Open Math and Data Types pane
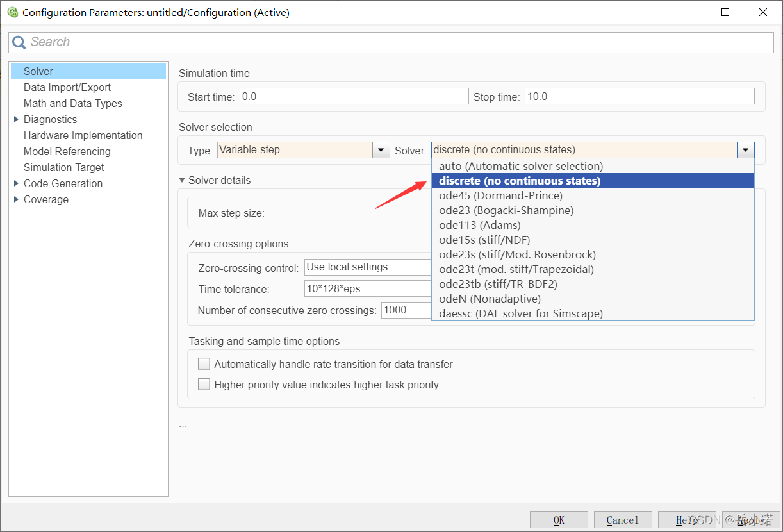Image resolution: width=783 pixels, height=532 pixels. tap(73, 103)
